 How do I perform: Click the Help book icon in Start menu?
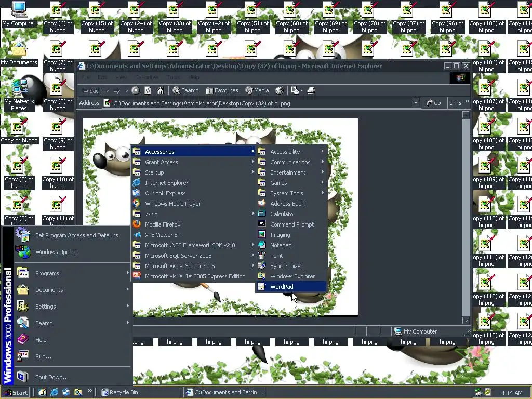click(23, 339)
